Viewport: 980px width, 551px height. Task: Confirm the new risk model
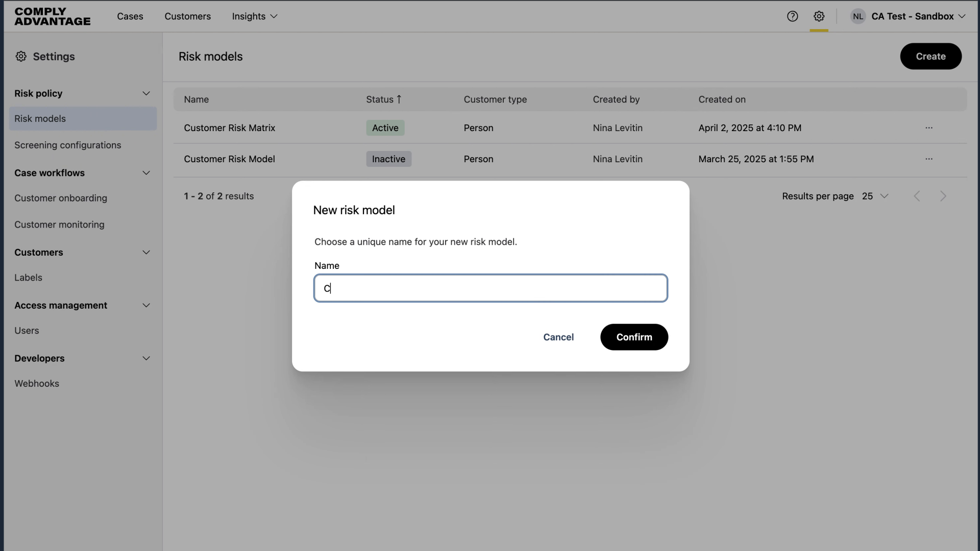point(633,337)
